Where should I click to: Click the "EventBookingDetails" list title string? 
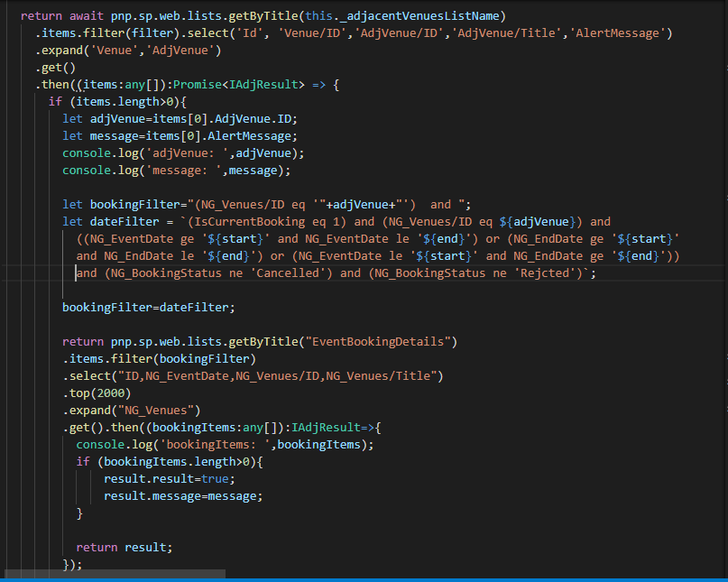[x=378, y=342]
